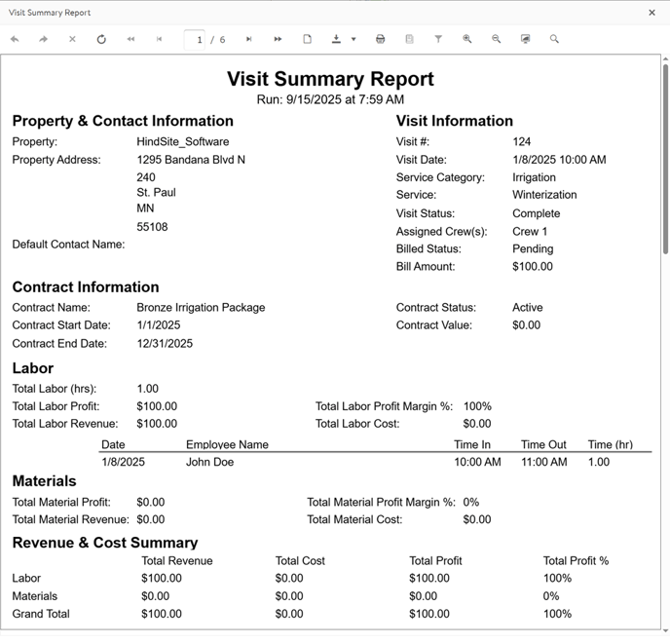The width and height of the screenshot is (670, 644).
Task: Go to the previous page
Action: (160, 40)
